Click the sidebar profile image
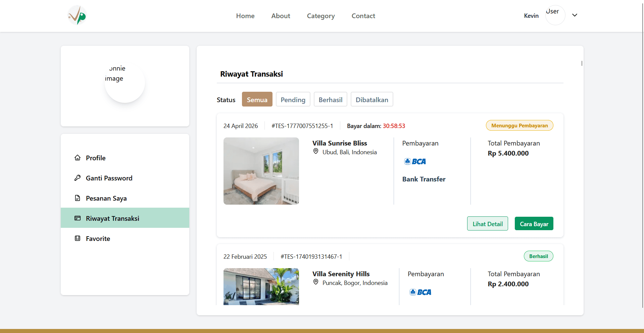The height and width of the screenshot is (333, 644). [x=125, y=83]
